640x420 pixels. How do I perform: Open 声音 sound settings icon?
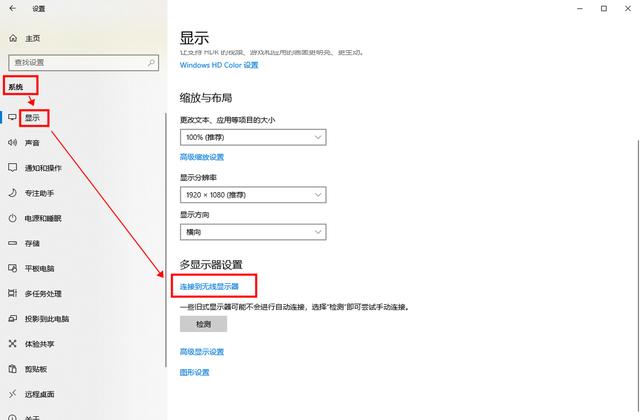[x=13, y=143]
